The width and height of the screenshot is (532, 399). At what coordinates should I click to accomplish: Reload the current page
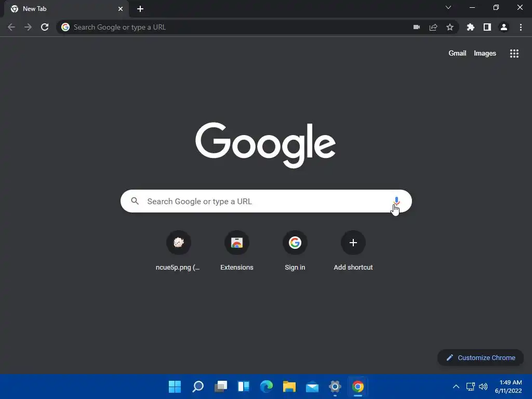[45, 27]
